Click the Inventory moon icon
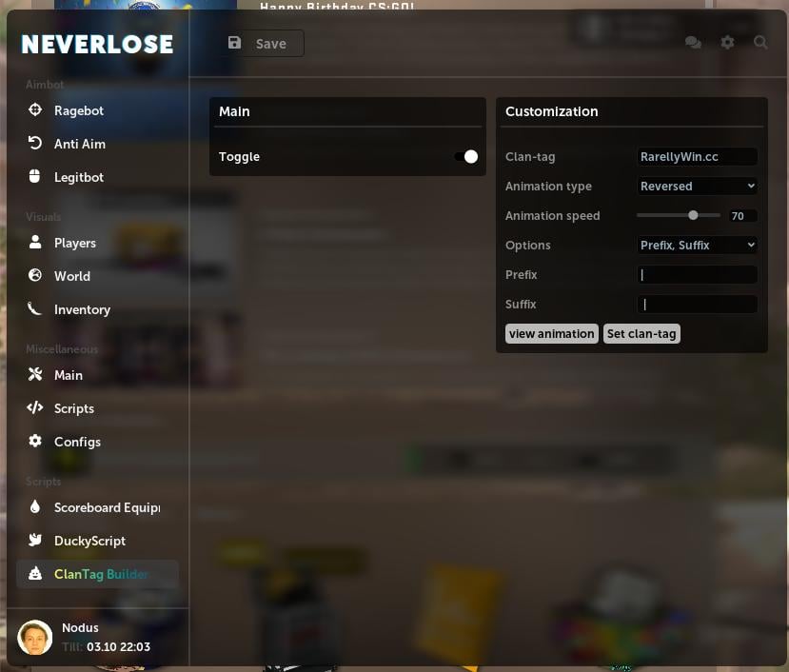Screen dimensions: 789x672 (35, 309)
